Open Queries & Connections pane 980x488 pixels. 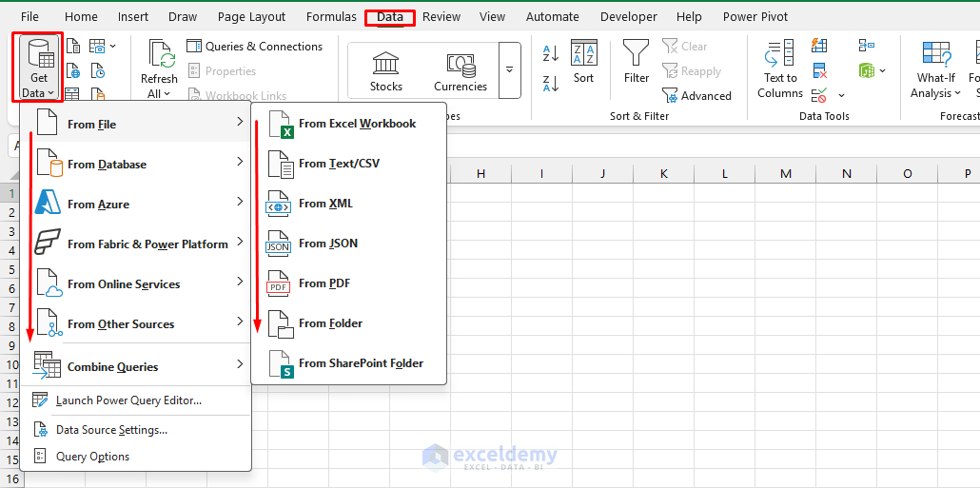255,47
